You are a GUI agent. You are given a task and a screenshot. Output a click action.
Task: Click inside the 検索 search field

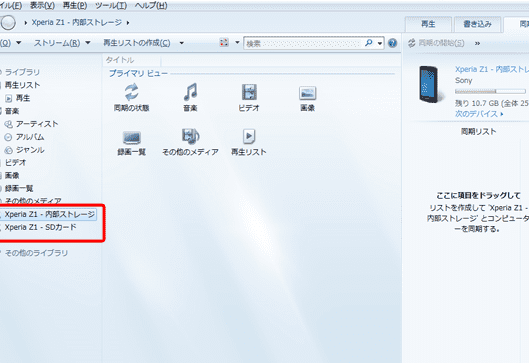(x=304, y=43)
